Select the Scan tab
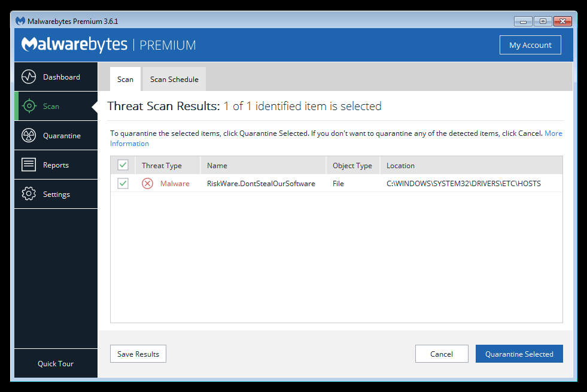Image resolution: width=587 pixels, height=392 pixels. click(x=125, y=80)
